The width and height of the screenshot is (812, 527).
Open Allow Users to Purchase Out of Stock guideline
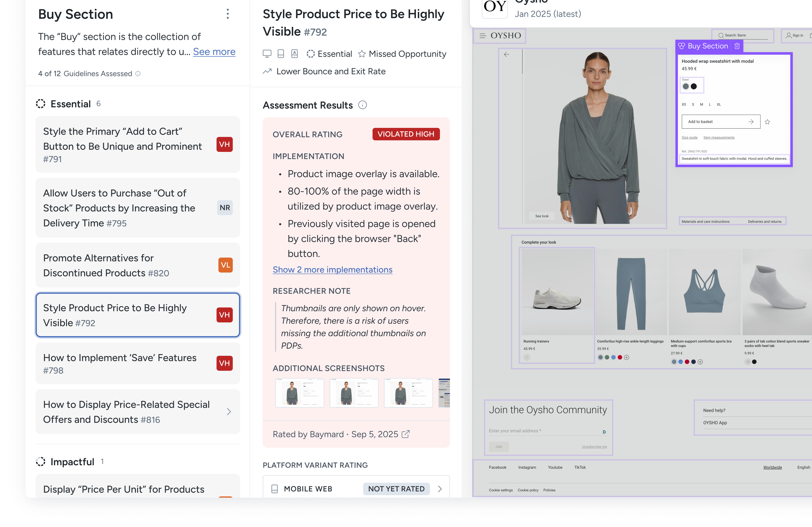pos(138,208)
